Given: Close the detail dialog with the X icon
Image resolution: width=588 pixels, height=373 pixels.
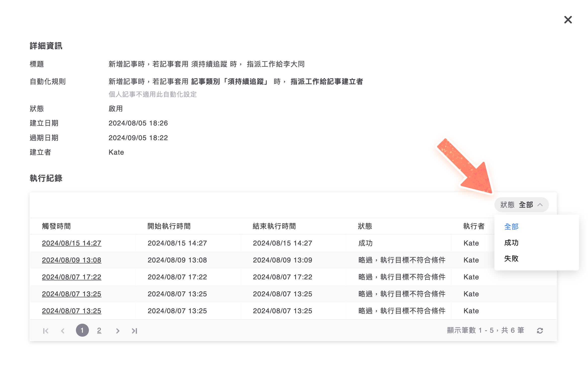Looking at the screenshot, I should click(568, 20).
